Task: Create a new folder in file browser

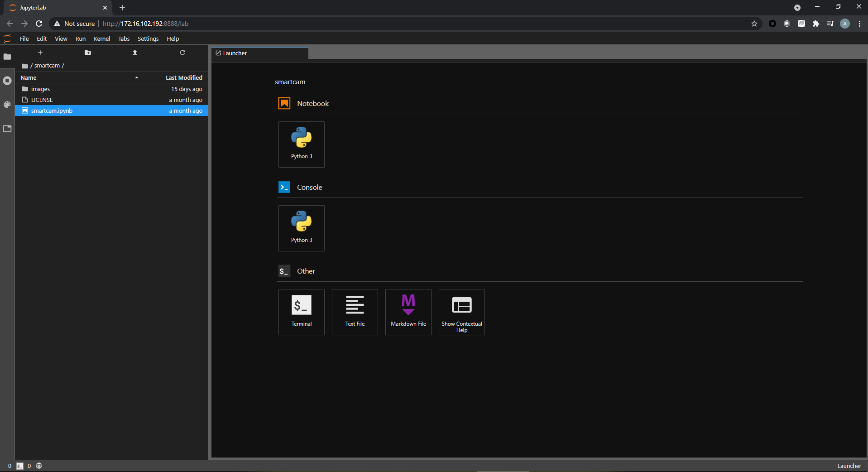Action: click(x=87, y=53)
